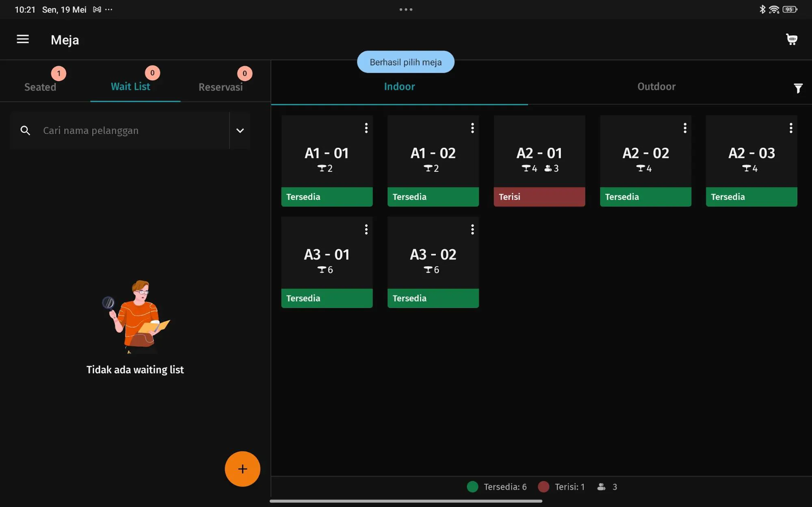Click the 'Terisi: 1' footer text
This screenshot has height=507, width=812.
[569, 487]
